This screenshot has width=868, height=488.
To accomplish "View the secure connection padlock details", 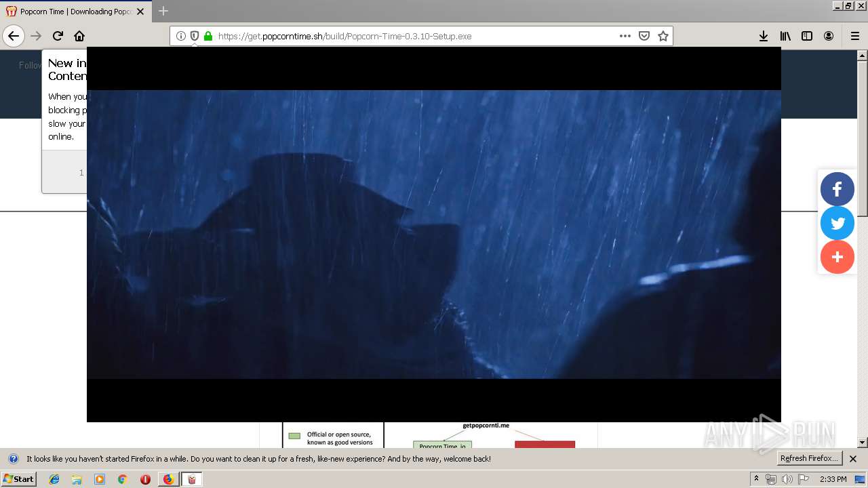I will pos(208,36).
